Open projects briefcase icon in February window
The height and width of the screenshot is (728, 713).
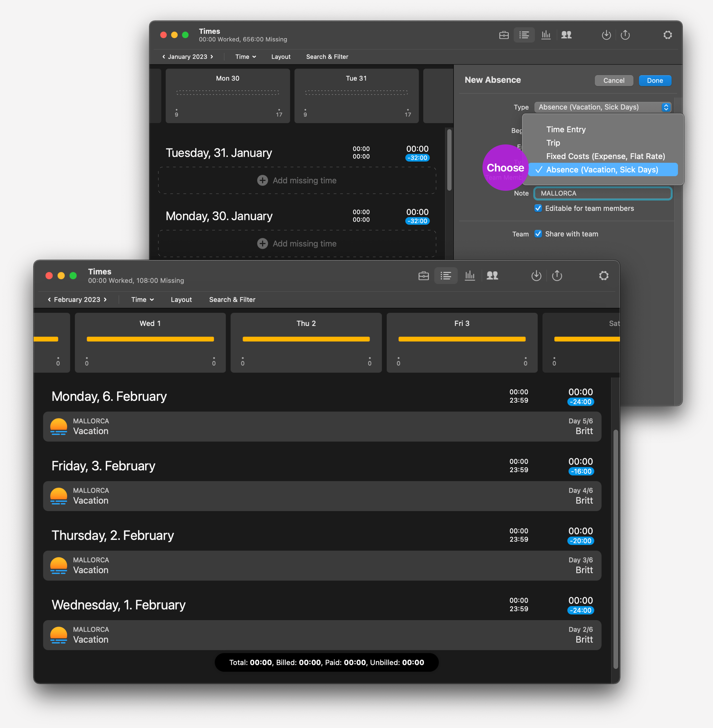point(424,276)
